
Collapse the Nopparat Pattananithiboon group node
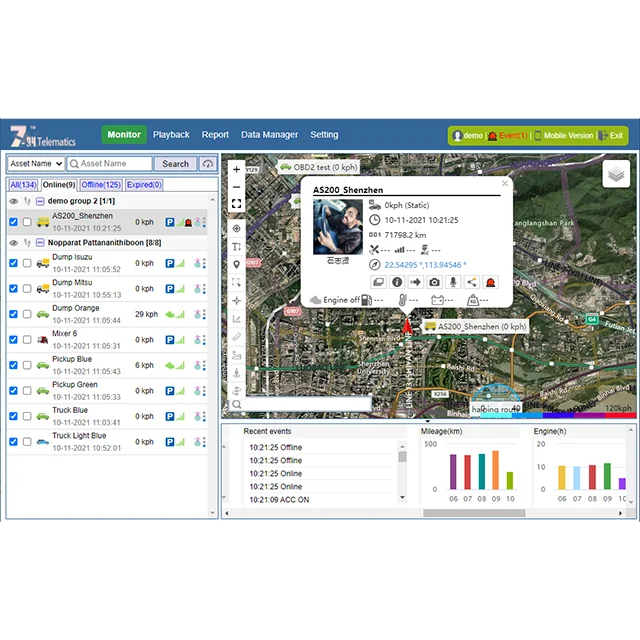40,243
